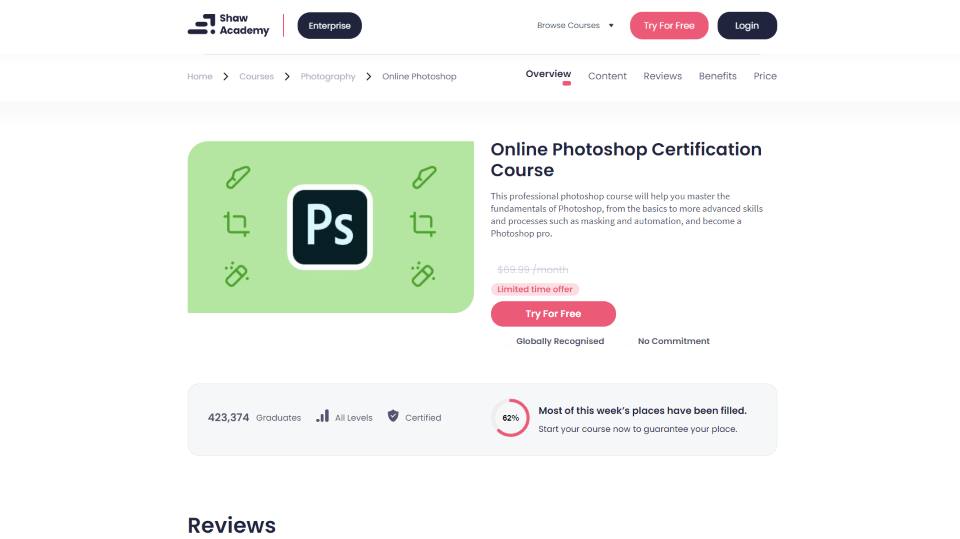Click the chevron after Photography breadcrumb
Image resolution: width=960 pixels, height=539 pixels.
369,77
